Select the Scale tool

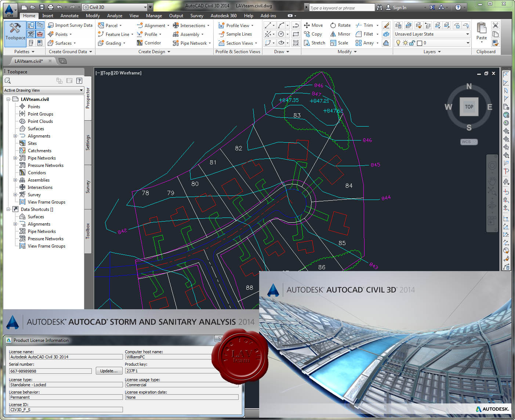click(339, 43)
